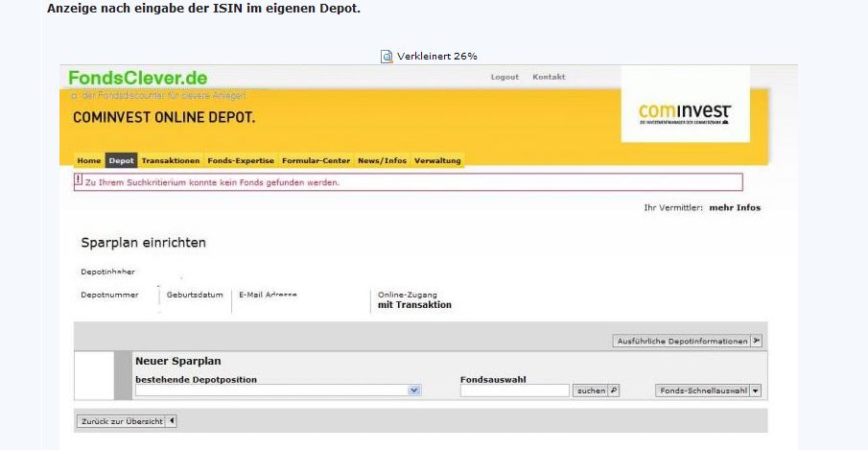Open the Home tab

(x=88, y=160)
